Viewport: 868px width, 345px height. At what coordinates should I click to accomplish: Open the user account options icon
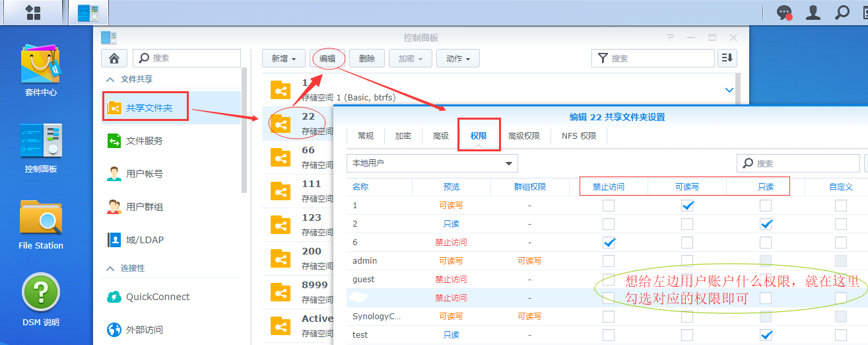point(814,13)
